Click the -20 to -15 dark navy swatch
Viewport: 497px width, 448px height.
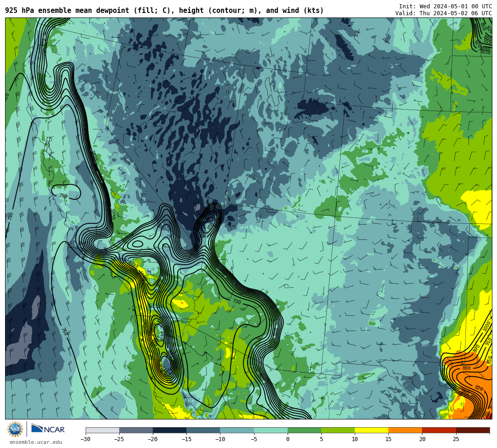tap(169, 430)
